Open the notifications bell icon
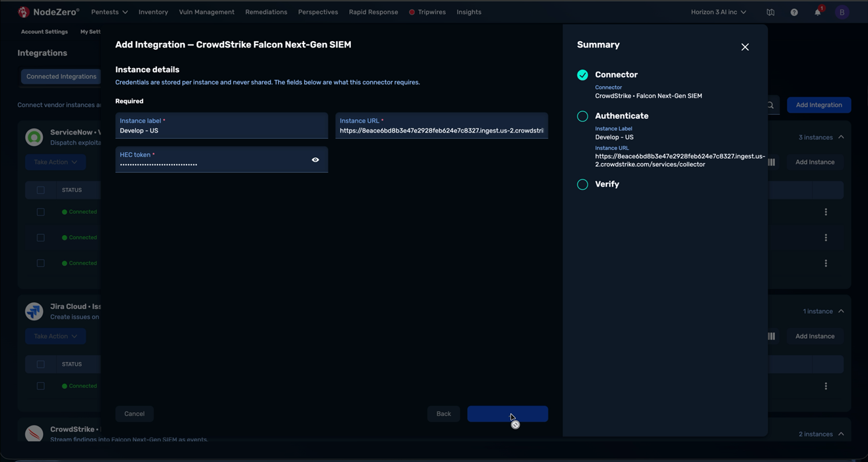The height and width of the screenshot is (462, 868). [818, 12]
